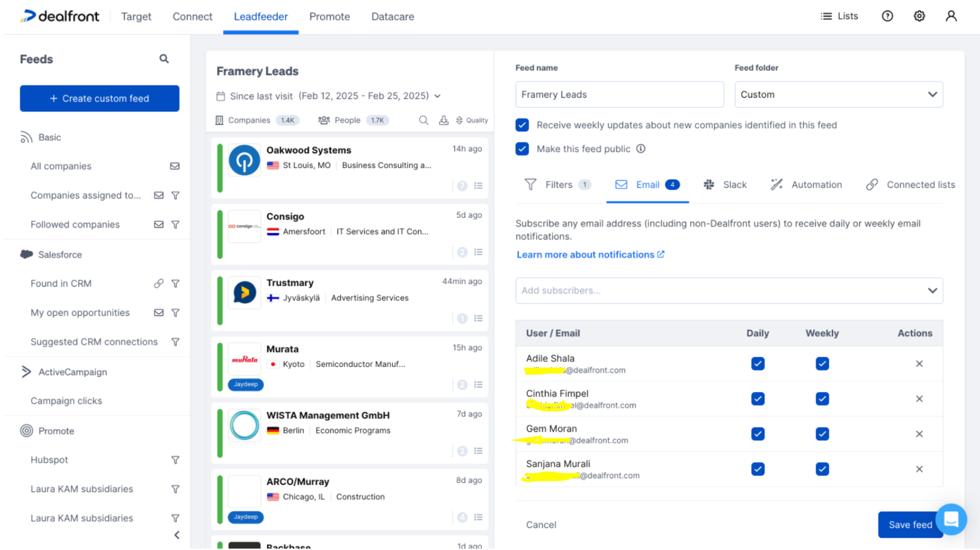Click the link icon for Found in CRM
Screen dimensions: 980x550
pyautogui.click(x=159, y=284)
